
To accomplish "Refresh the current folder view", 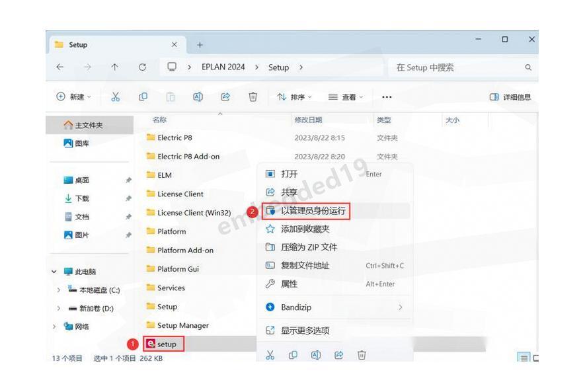I will tap(142, 67).
